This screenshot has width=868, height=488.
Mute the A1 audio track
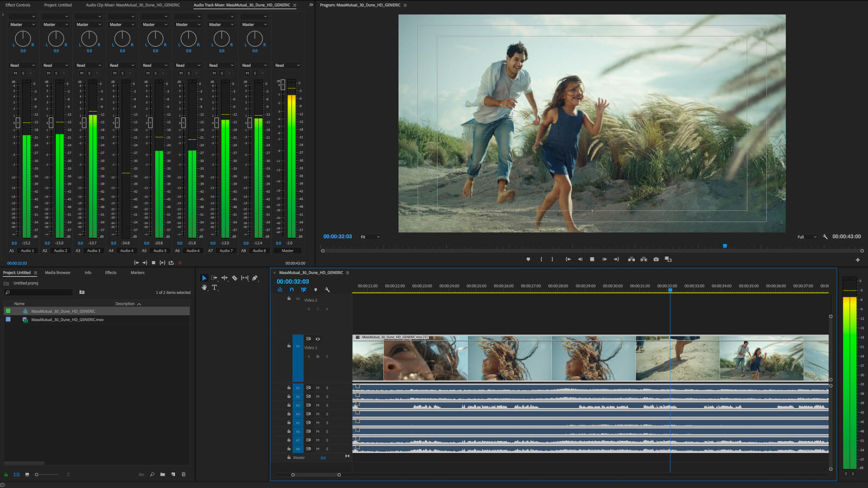(318, 388)
